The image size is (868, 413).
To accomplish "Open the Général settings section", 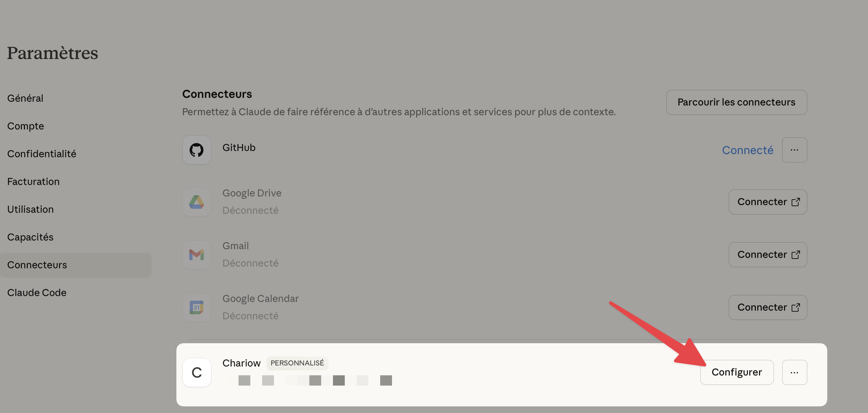I will (x=25, y=98).
